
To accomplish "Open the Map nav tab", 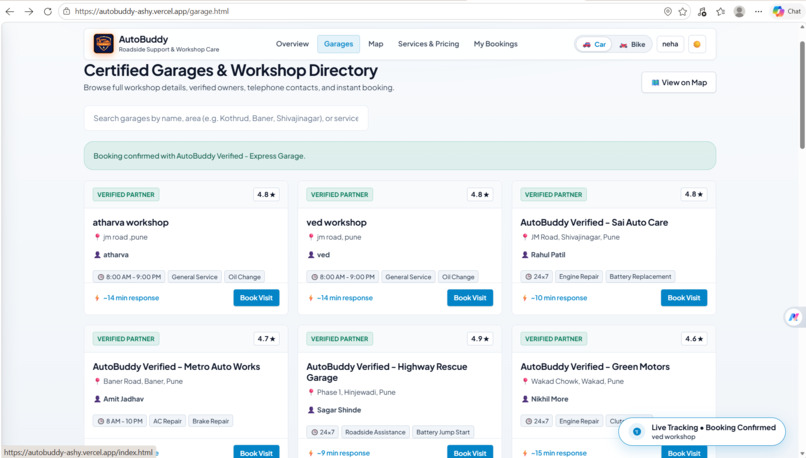I will (376, 44).
